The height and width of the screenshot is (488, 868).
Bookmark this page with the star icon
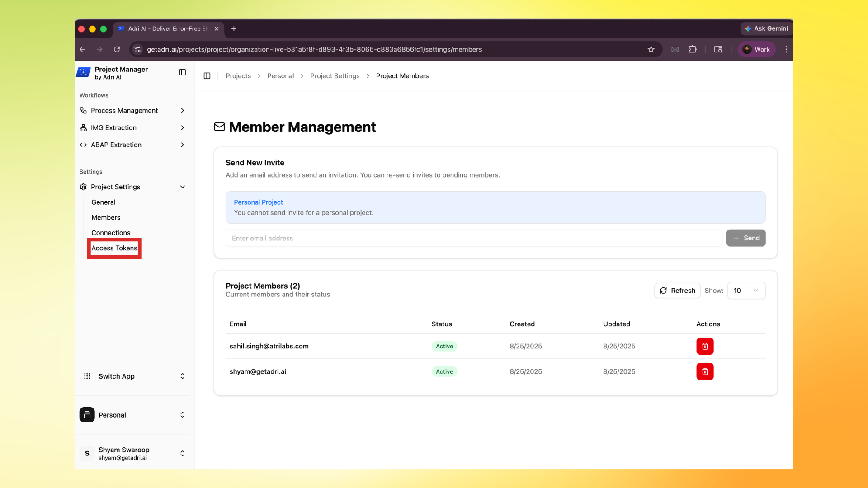tap(651, 49)
